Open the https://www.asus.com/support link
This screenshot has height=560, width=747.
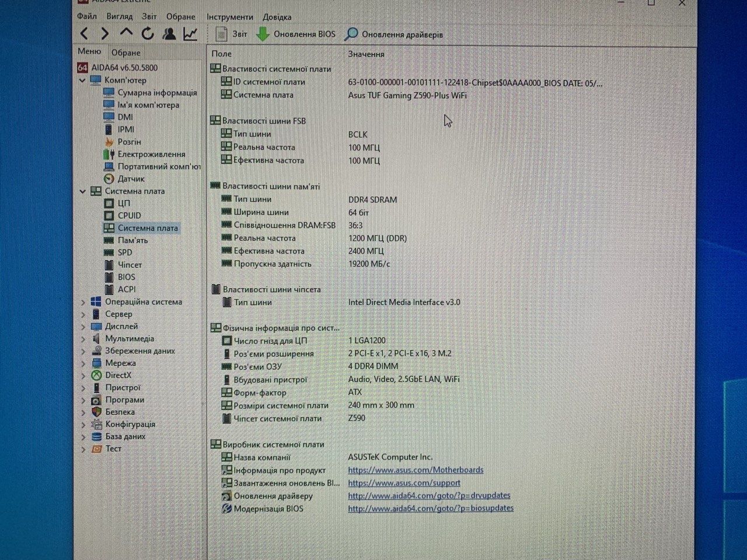click(404, 482)
